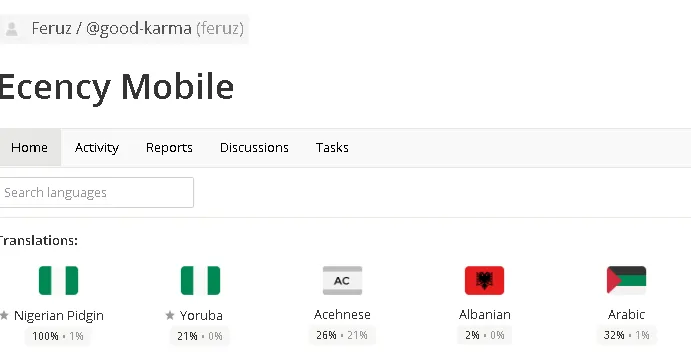Click the Acehnese 26% progress label
The width and height of the screenshot is (691, 361).
click(327, 335)
